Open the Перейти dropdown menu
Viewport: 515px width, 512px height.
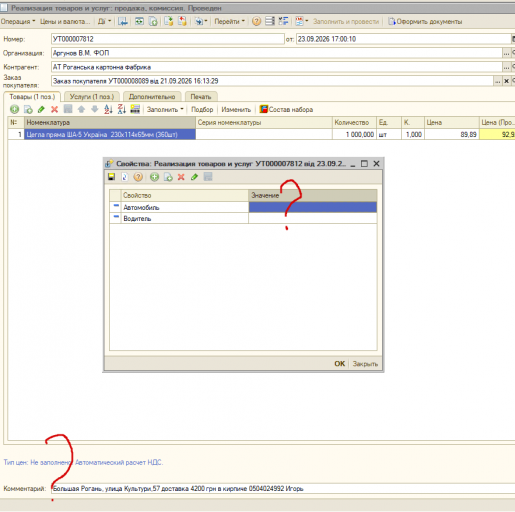coord(229,21)
